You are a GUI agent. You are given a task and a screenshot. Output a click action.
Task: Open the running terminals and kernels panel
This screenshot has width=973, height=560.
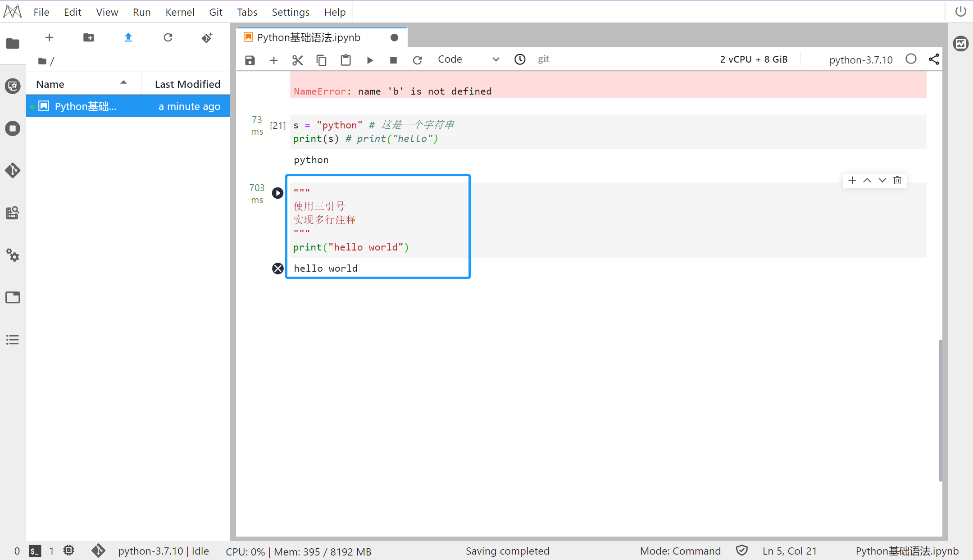click(x=13, y=128)
